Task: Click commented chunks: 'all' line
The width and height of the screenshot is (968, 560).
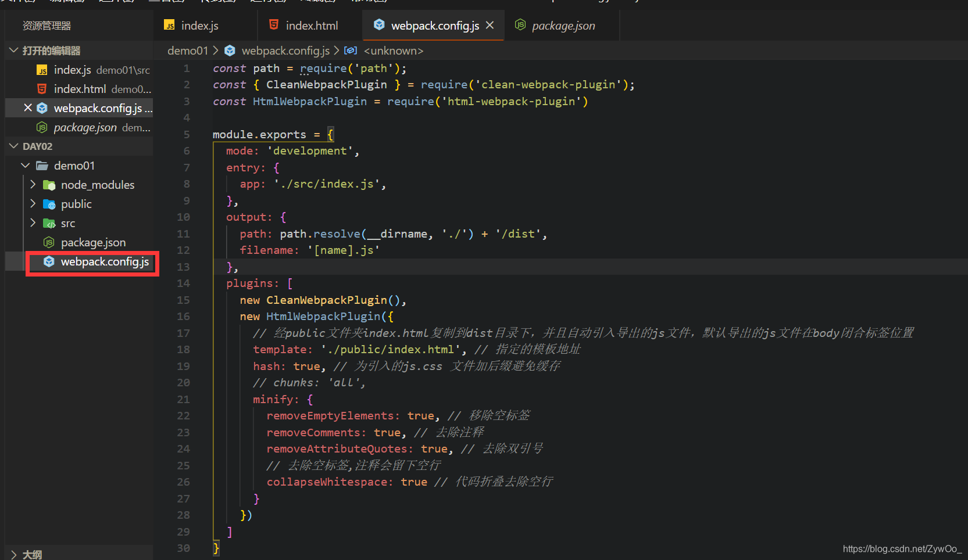Action: point(309,382)
